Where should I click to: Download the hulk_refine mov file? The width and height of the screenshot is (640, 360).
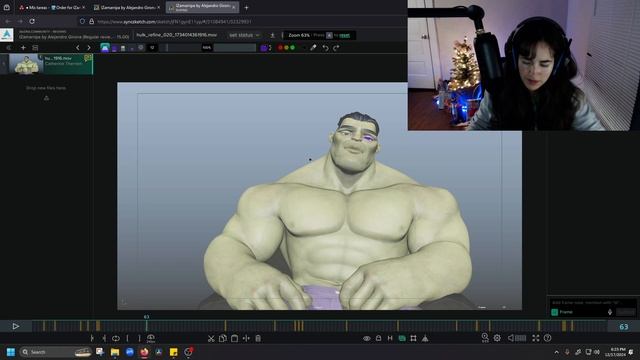272,36
